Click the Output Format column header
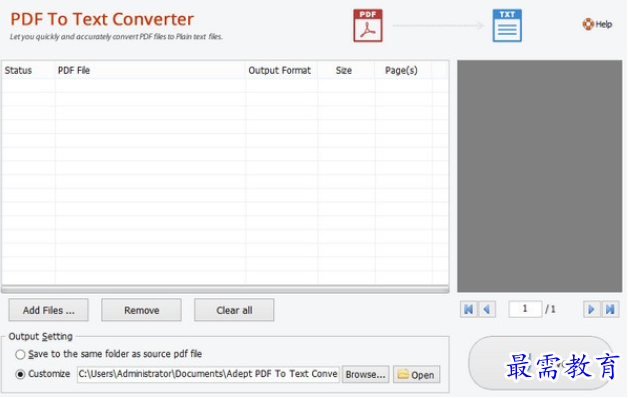This screenshot has height=398, width=628. (x=281, y=70)
